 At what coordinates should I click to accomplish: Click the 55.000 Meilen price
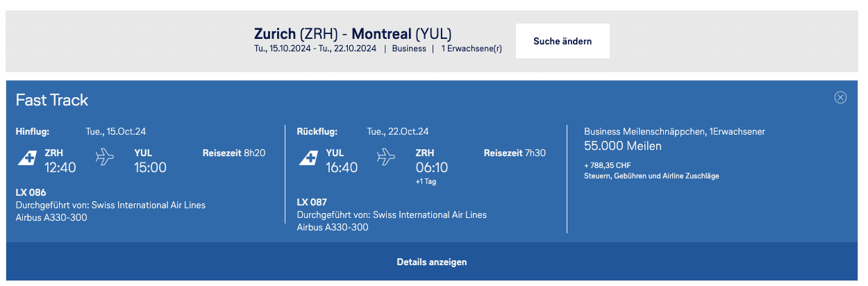point(623,146)
